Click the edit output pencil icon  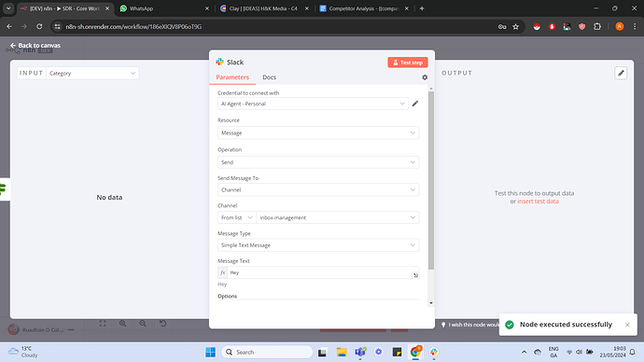click(621, 73)
